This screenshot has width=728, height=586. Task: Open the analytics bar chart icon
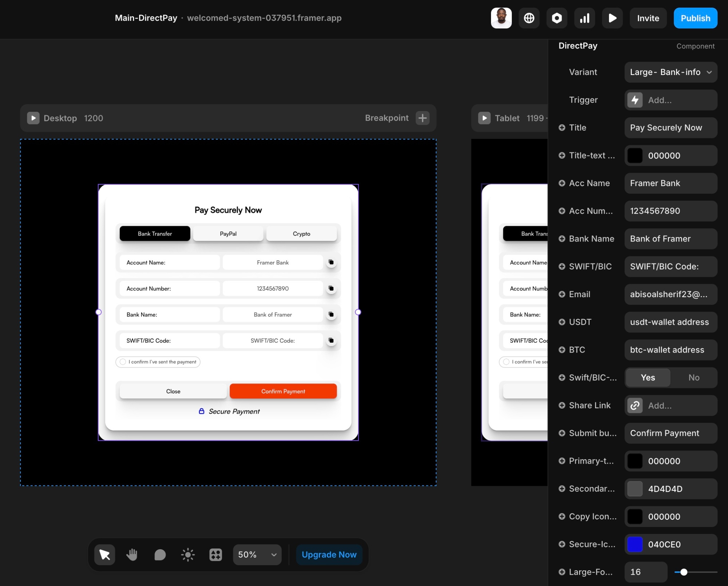(585, 18)
